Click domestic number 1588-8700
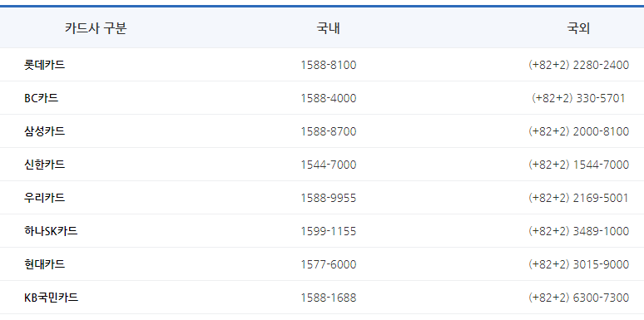This screenshot has height=320, width=644. (329, 131)
